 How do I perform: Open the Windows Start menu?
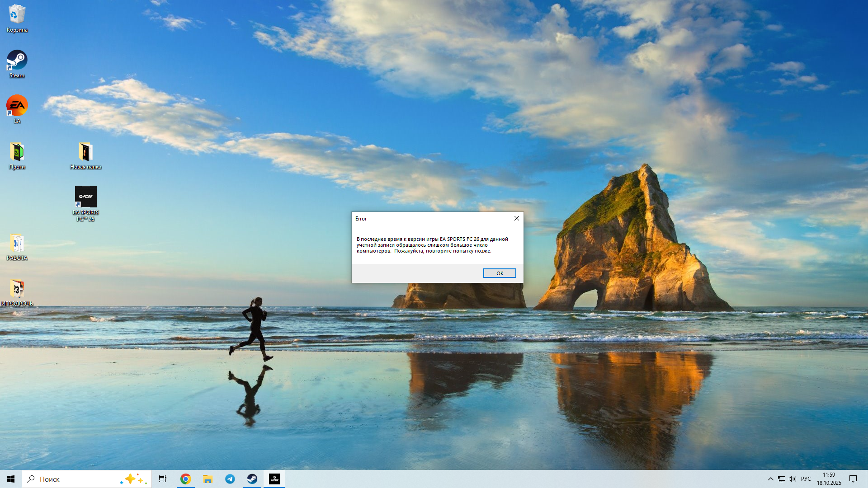[11, 479]
